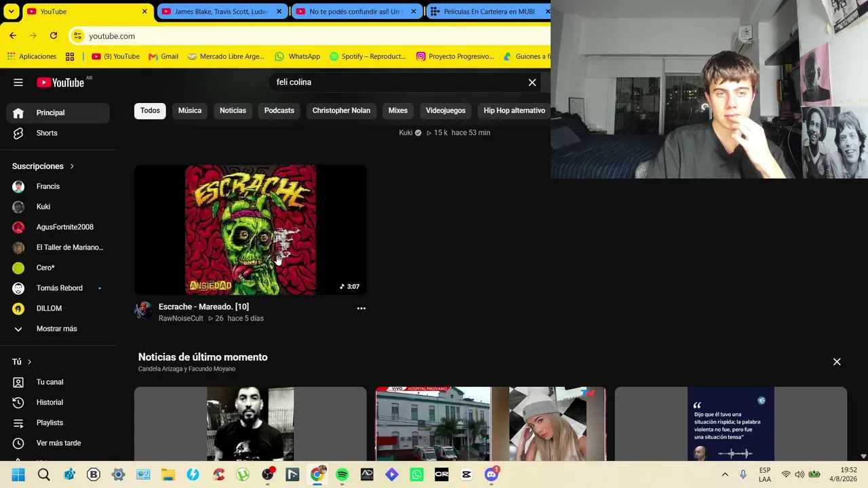The width and height of the screenshot is (868, 488).
Task: Open Aplicaciones shortcut in bookmarks bar
Action: [x=32, y=56]
